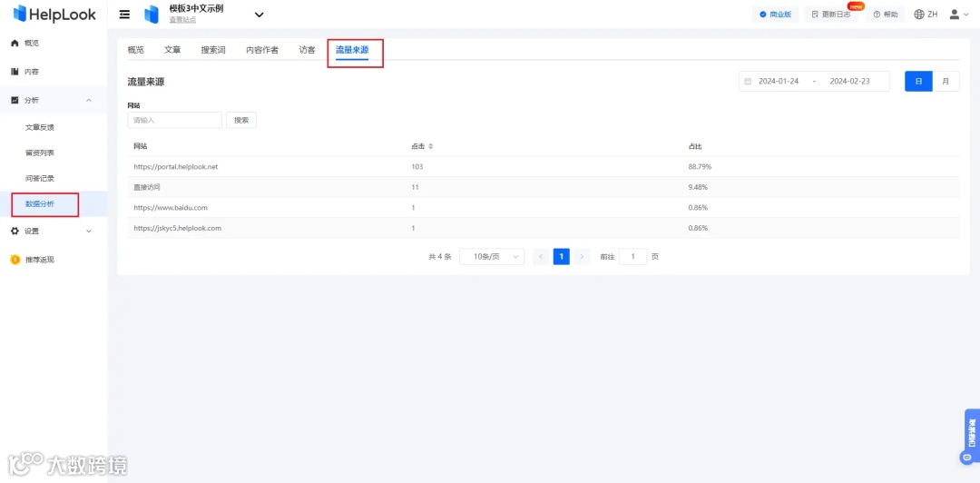Screen dimensions: 980x483
Task: Click the 设置 gear icon
Action: click(x=15, y=231)
